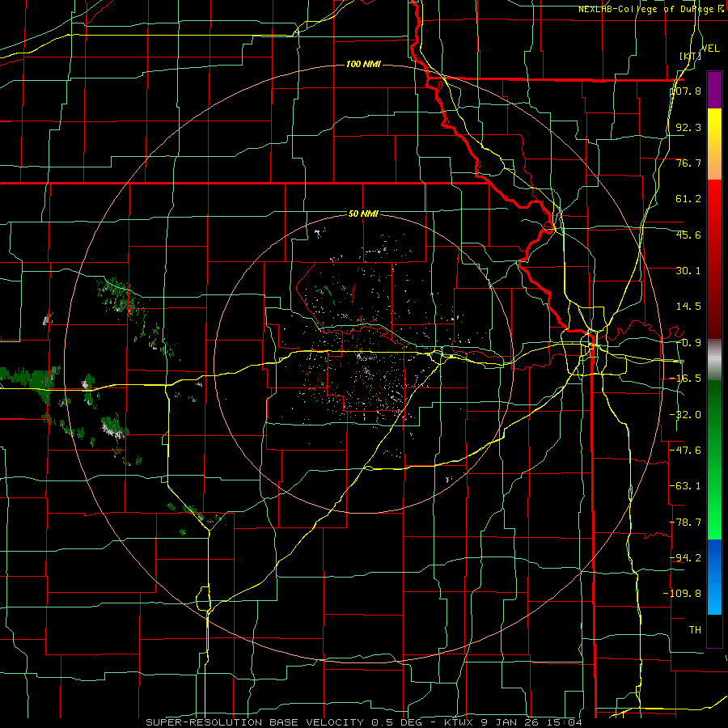Click the [KT] units label
This screenshot has width=728, height=728.
tap(690, 56)
